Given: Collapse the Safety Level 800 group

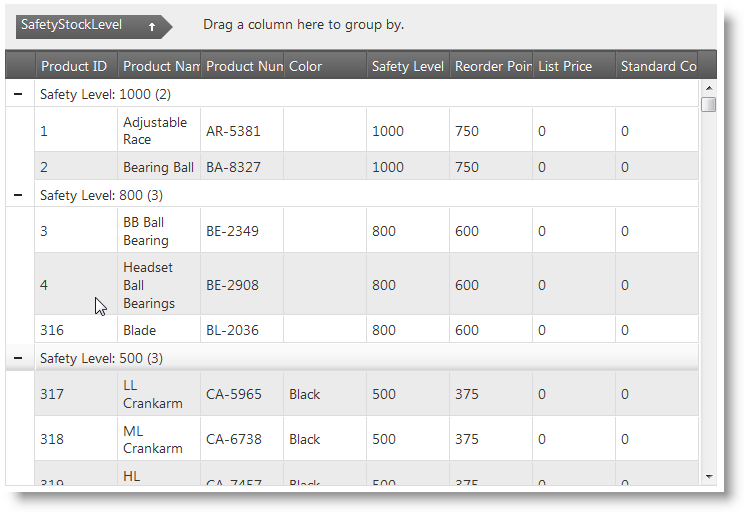Looking at the screenshot, I should click(x=18, y=195).
